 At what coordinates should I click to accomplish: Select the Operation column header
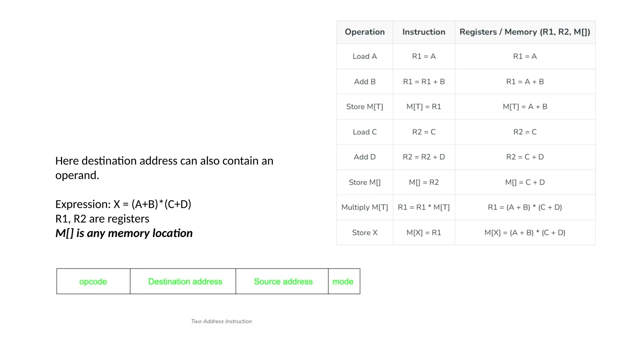point(365,32)
